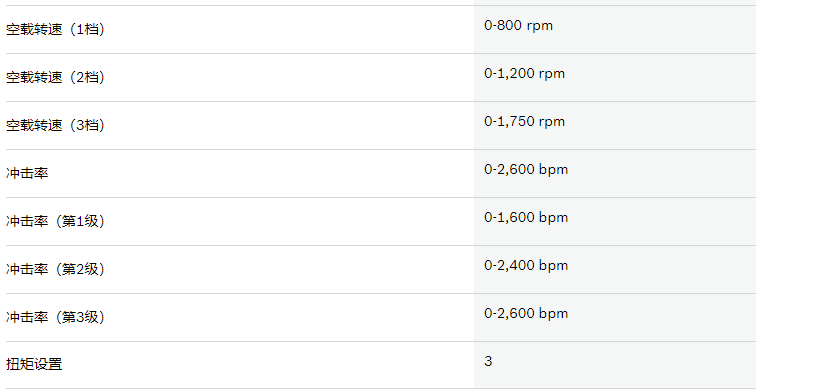
Task: Select the 0-2,600 bpm value beside 冲击率
Action: click(526, 169)
